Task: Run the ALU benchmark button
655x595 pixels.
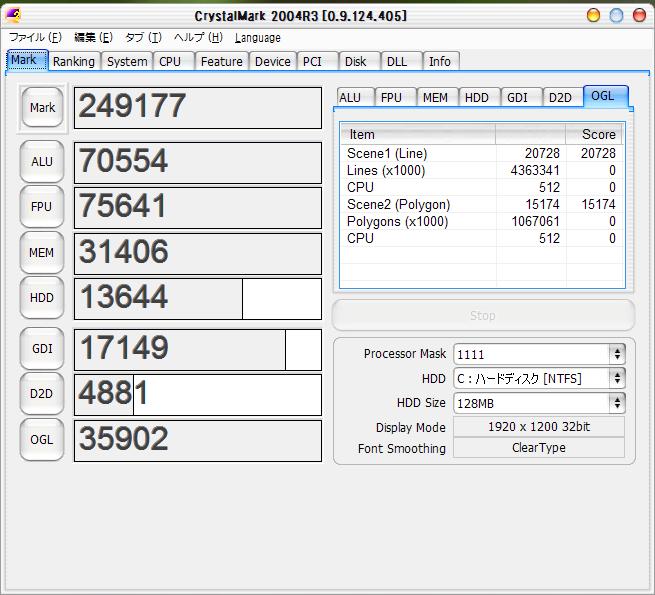Action: coord(42,162)
